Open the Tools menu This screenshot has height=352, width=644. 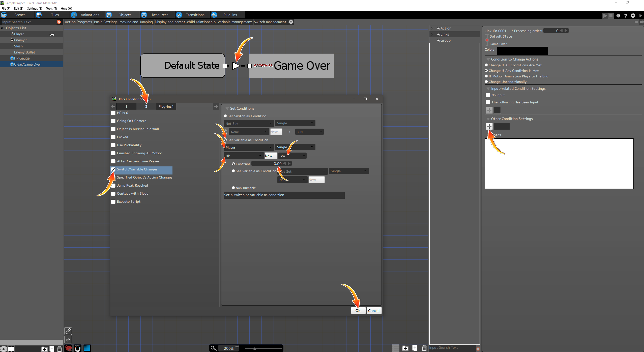point(51,8)
